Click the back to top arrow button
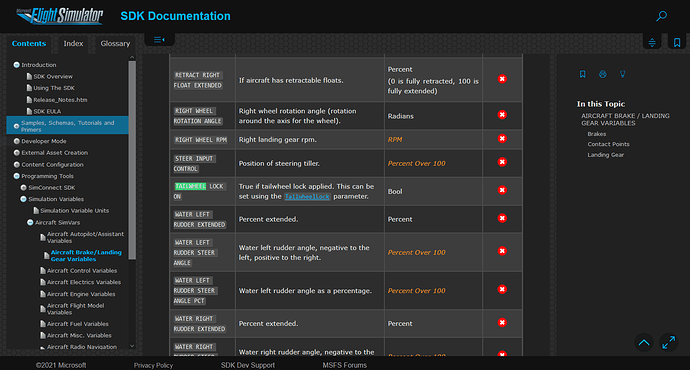Screen dimensions: 690x370 (x=644, y=342)
